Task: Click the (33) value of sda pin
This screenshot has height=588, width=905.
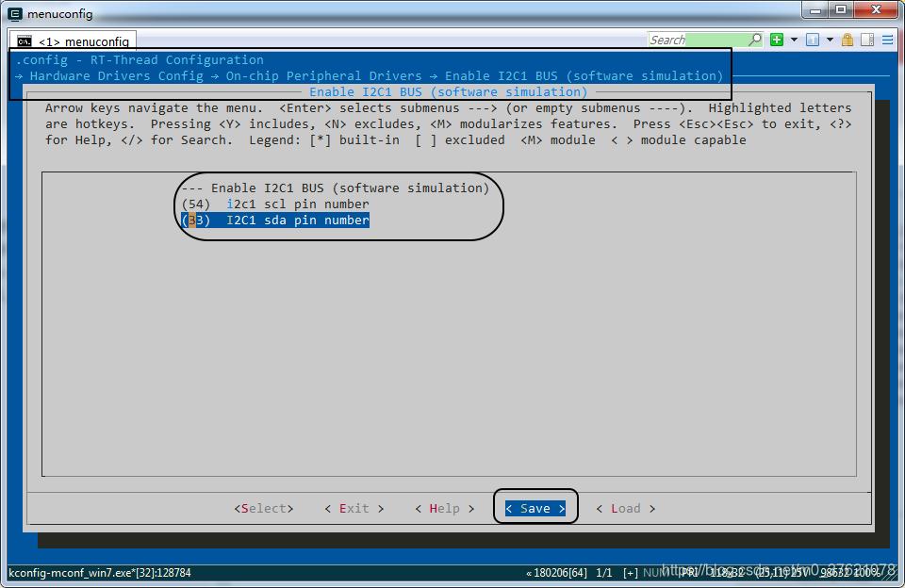Action: 196,220
